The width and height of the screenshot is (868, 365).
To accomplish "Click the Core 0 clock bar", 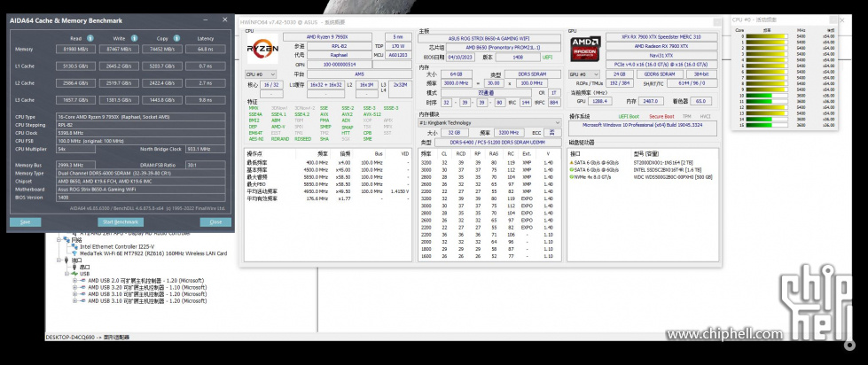I will (x=767, y=36).
